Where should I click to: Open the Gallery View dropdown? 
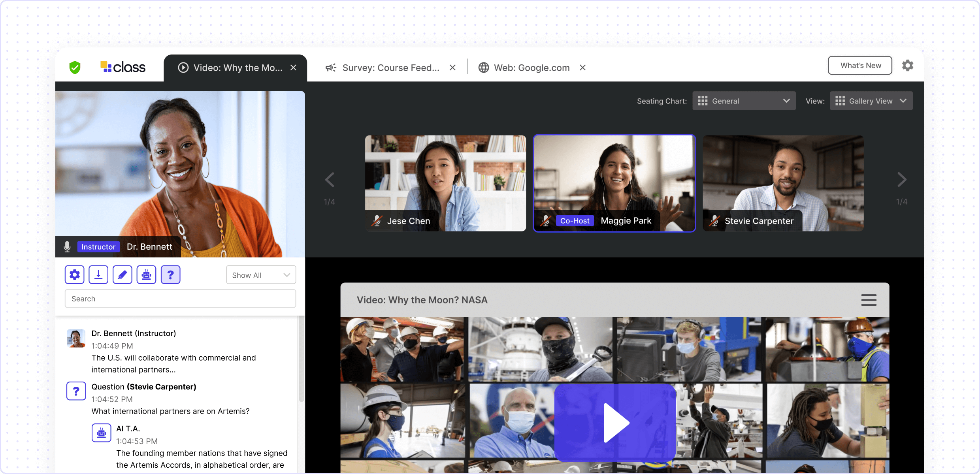871,101
